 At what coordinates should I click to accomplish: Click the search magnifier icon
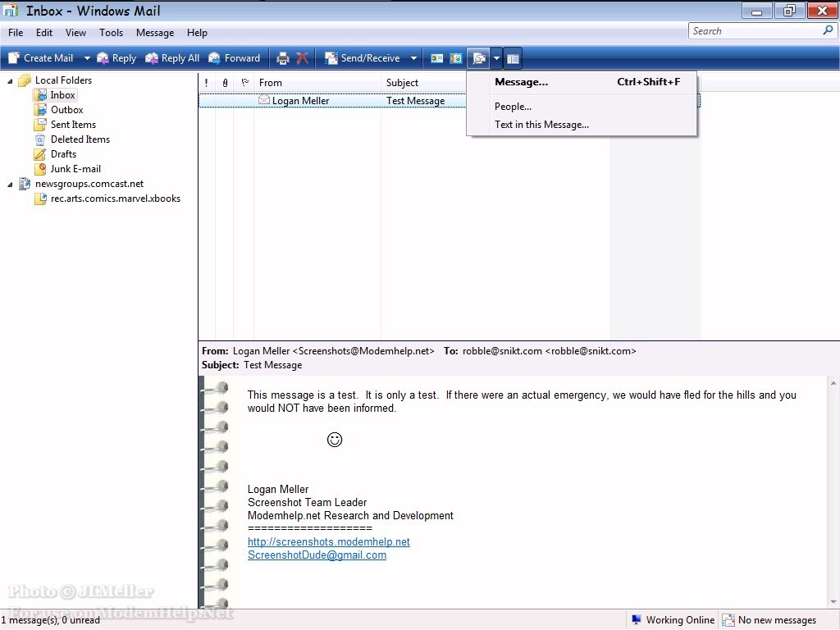(829, 31)
